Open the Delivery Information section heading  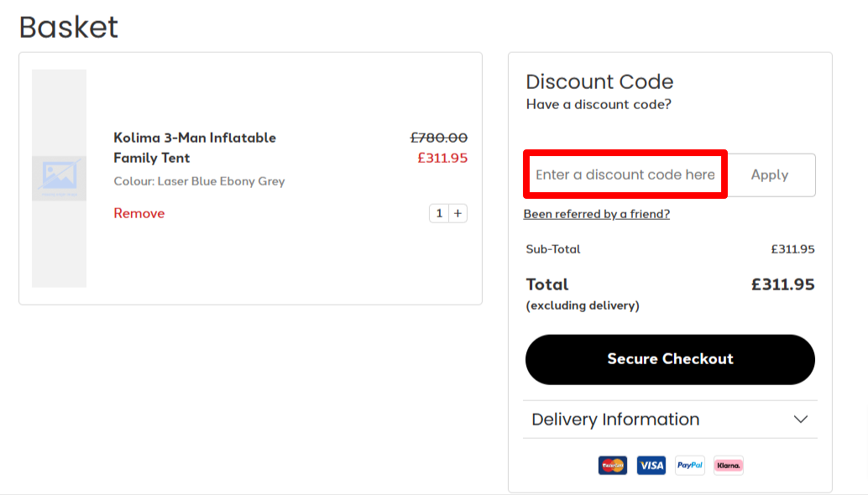tap(615, 419)
